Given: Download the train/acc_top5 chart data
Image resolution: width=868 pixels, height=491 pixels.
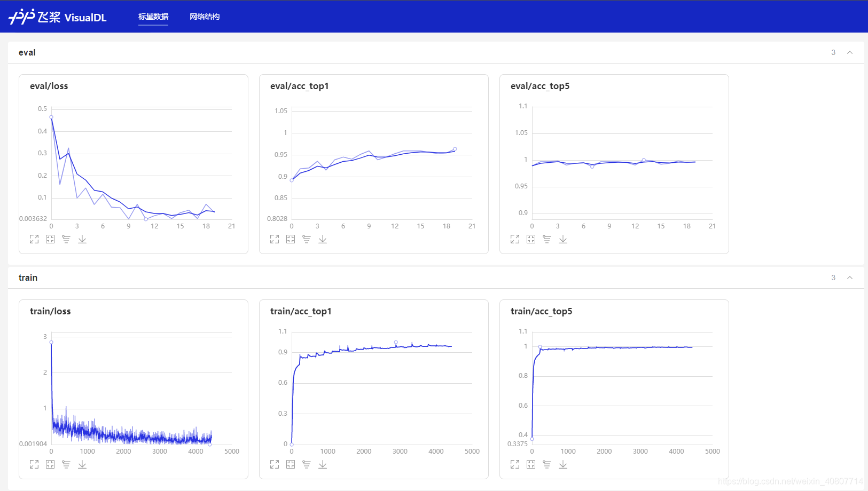Looking at the screenshot, I should [x=563, y=464].
